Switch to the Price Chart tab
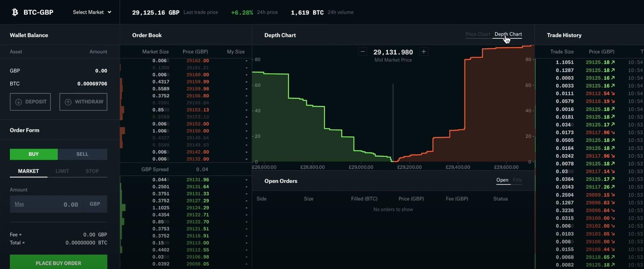This screenshot has width=644, height=269. coord(478,34)
